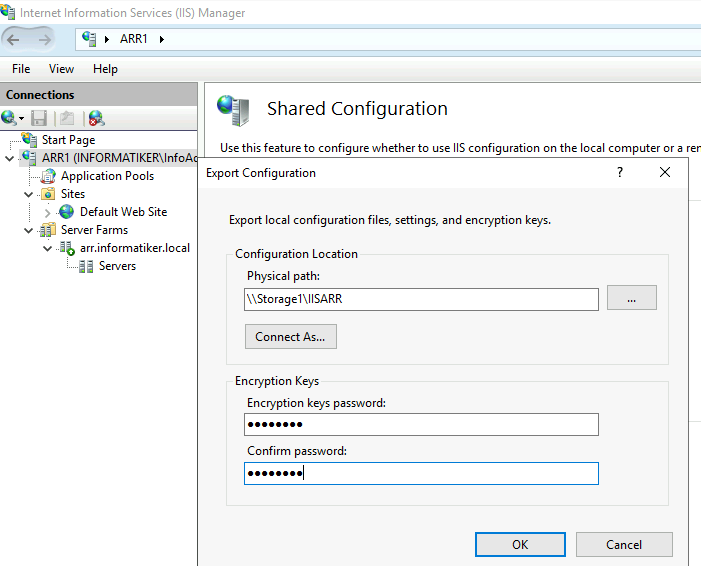Select Start Page in Connections tree

point(68,140)
